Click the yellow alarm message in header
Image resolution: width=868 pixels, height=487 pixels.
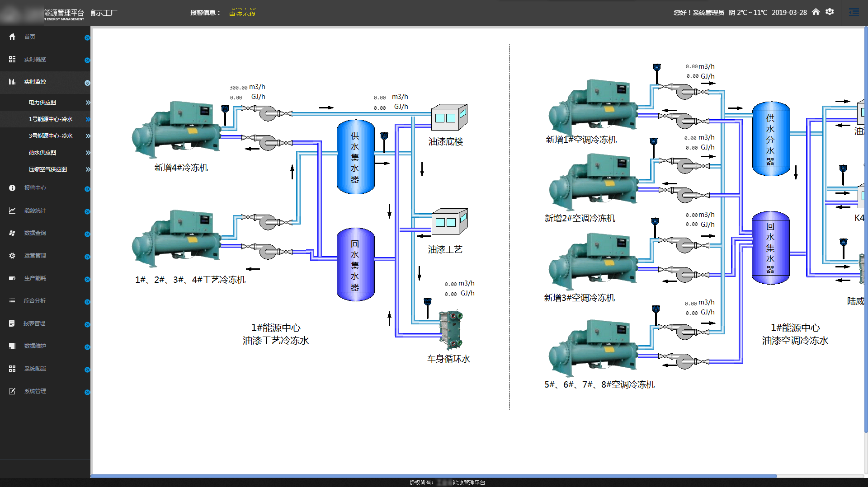click(x=242, y=12)
